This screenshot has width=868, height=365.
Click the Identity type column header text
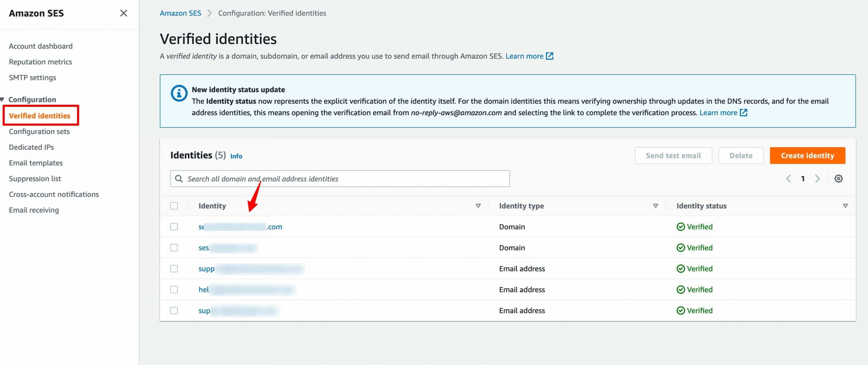pyautogui.click(x=521, y=206)
